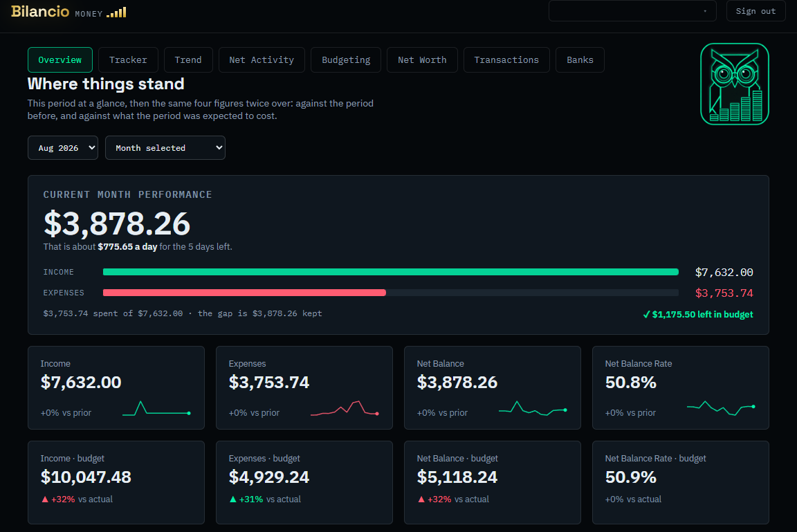Go to the Net Activity tab
This screenshot has width=797, height=532.
coord(262,60)
